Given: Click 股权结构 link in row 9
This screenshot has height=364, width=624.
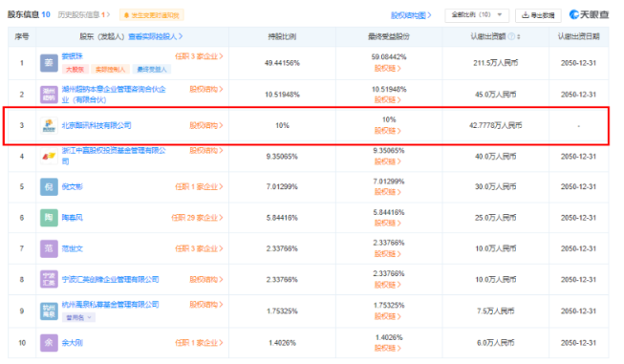Looking at the screenshot, I should point(206,305).
